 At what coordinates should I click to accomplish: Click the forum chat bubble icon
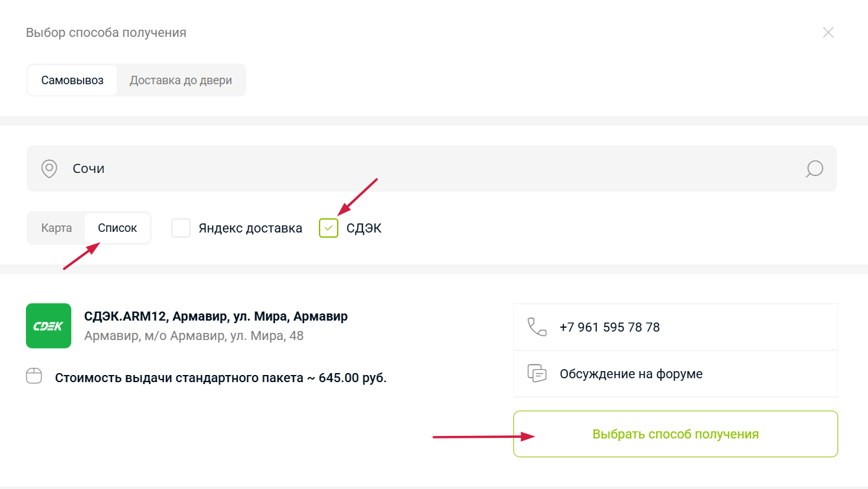click(x=537, y=374)
